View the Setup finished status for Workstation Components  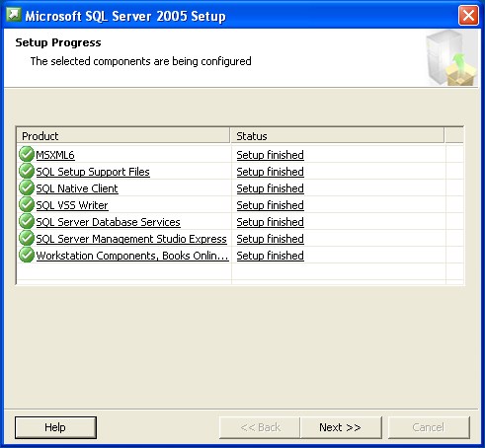270,256
